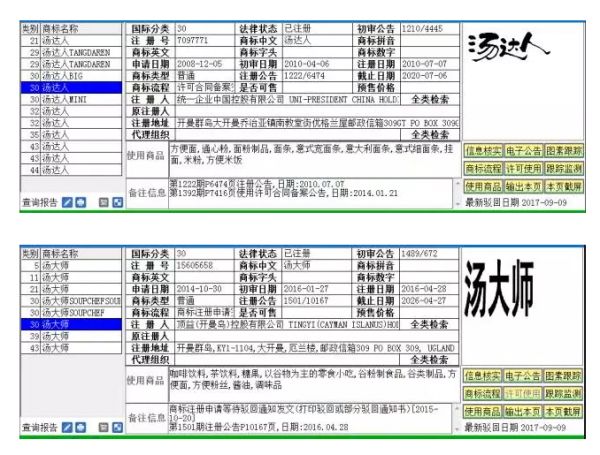Click 输出本页 button in 汤达人 panel
The height and width of the screenshot is (455, 600).
point(523,186)
